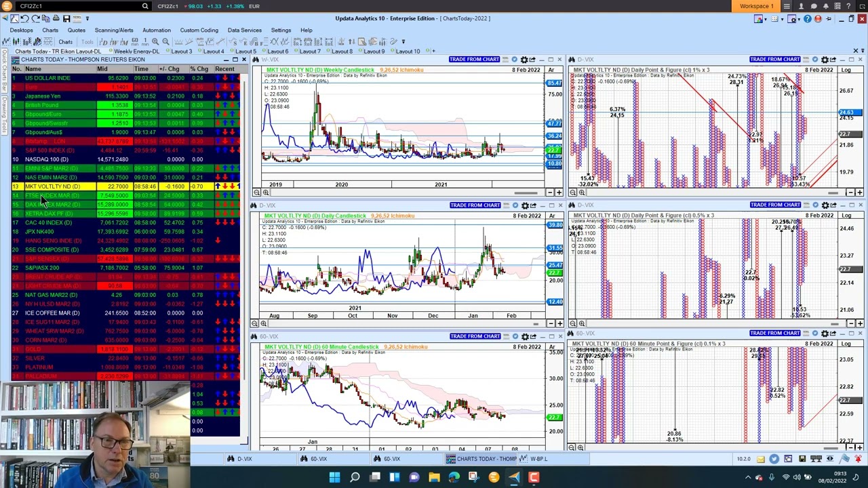Select NASDAQ 100 (D) row in list
868x488 pixels.
click(x=125, y=159)
